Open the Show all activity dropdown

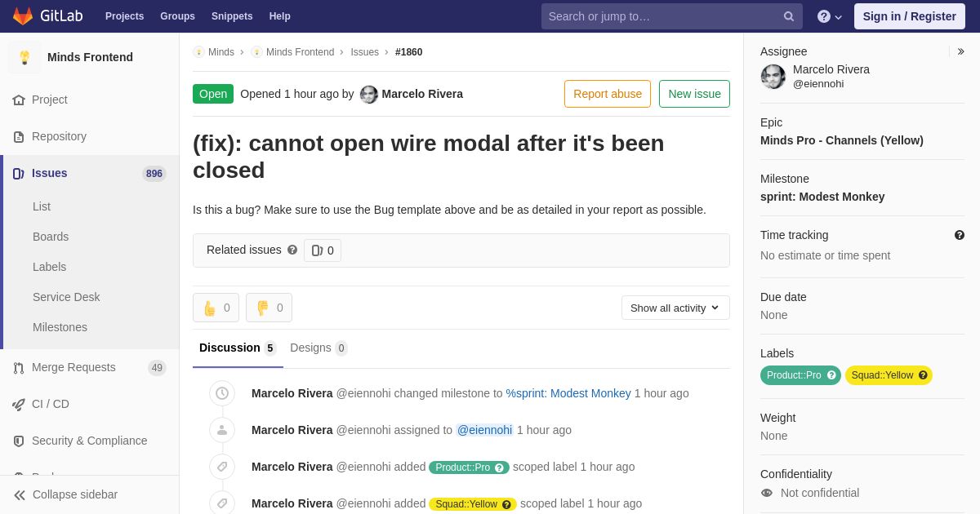pos(675,308)
